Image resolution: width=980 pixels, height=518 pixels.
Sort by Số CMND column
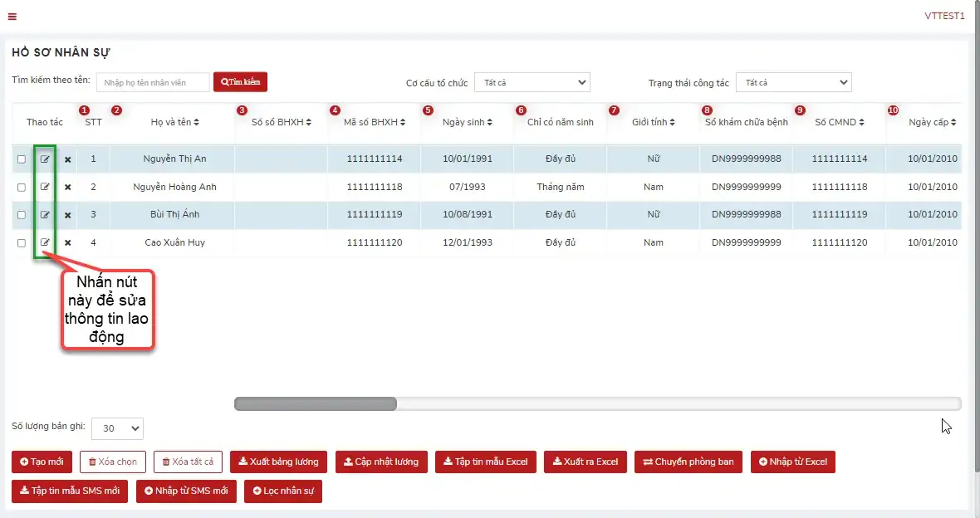click(x=840, y=123)
